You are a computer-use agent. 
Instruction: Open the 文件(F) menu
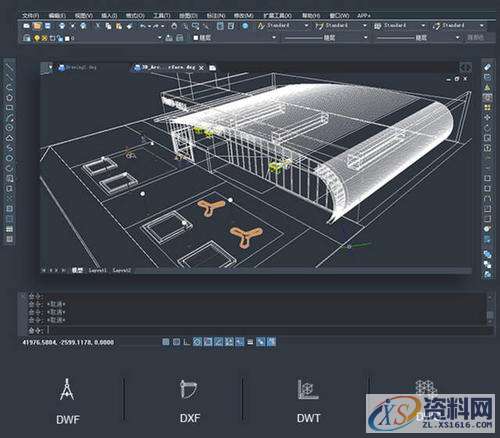(x=30, y=15)
